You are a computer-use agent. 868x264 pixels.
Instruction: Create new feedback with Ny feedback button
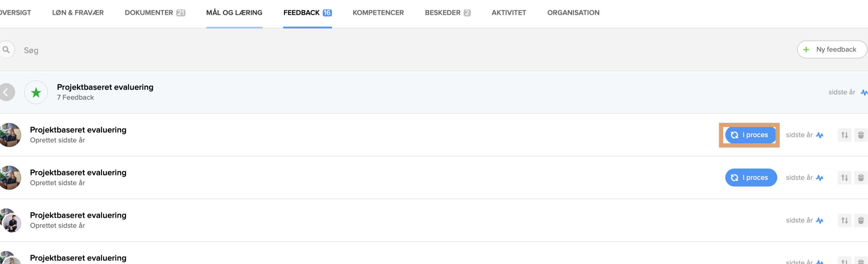[x=831, y=49]
